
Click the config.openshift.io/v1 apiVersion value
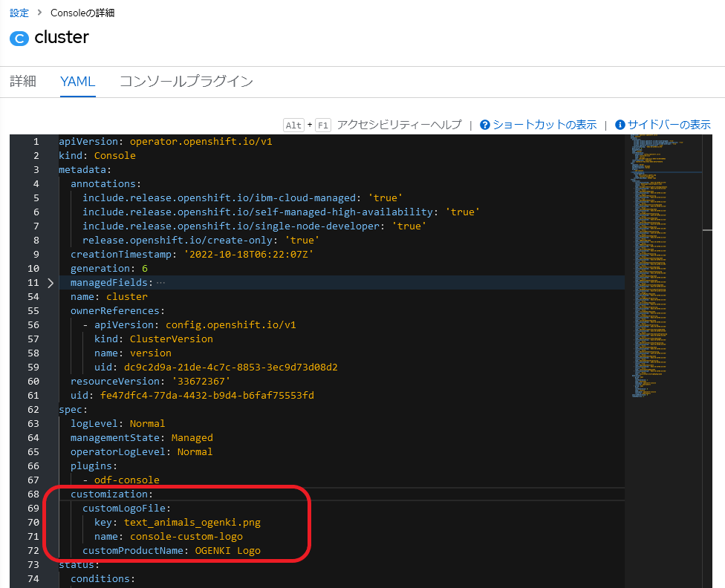pyautogui.click(x=231, y=325)
